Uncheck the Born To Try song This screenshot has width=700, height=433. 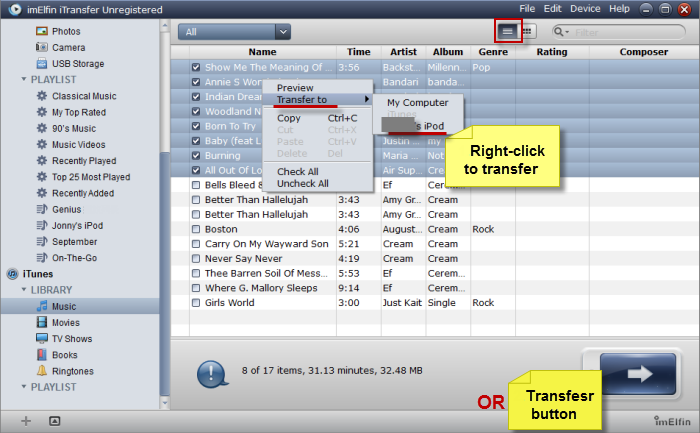196,126
